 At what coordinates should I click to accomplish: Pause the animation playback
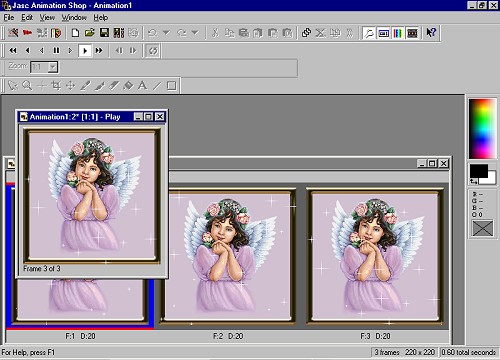pos(56,51)
